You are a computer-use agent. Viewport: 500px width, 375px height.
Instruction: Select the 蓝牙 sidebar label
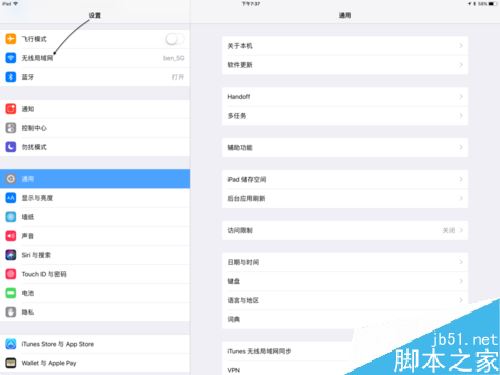(28, 77)
